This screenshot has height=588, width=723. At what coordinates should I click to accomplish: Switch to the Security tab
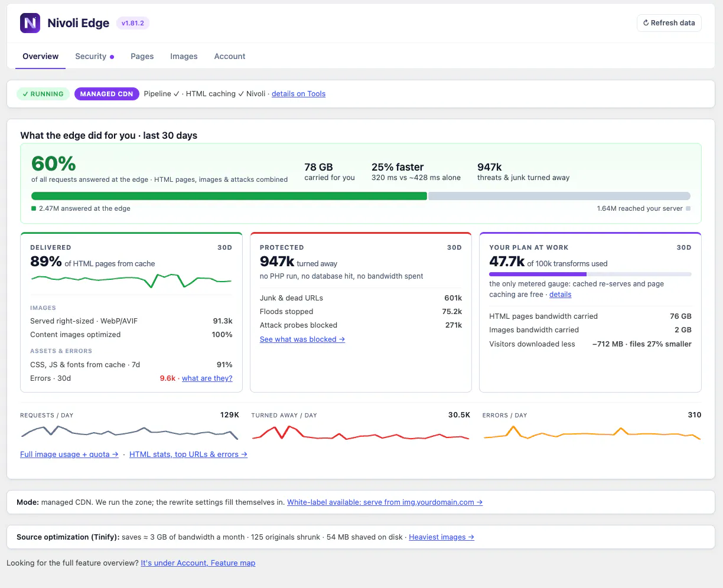pyautogui.click(x=95, y=57)
